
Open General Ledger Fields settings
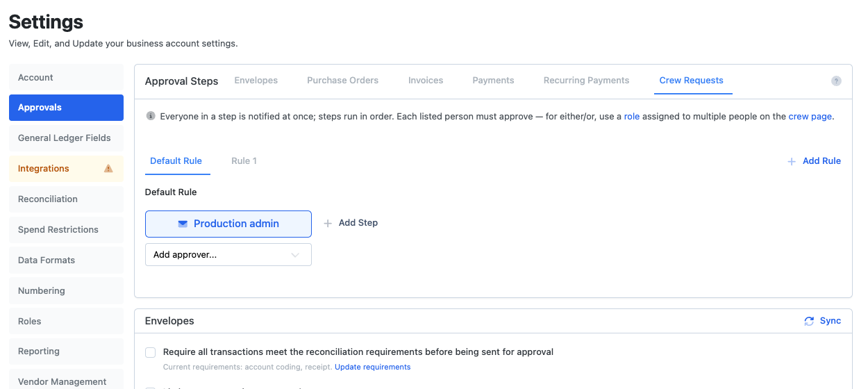[66, 138]
